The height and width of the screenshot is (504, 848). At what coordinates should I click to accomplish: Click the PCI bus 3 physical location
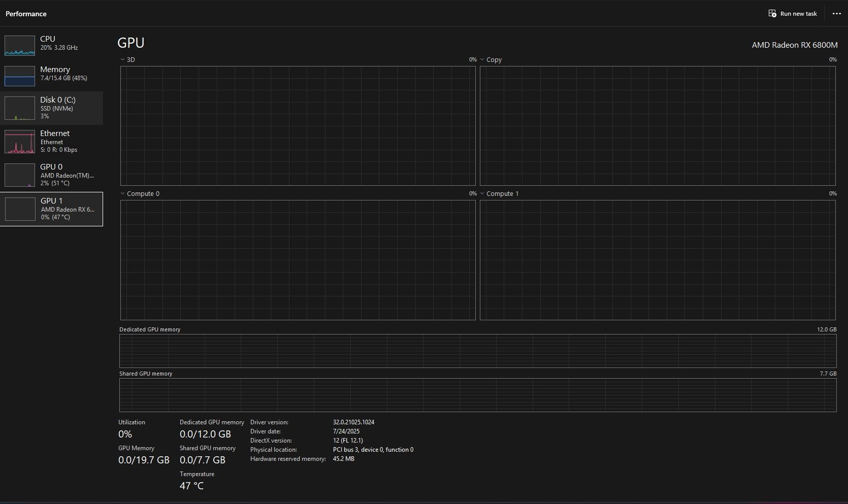[373, 450]
